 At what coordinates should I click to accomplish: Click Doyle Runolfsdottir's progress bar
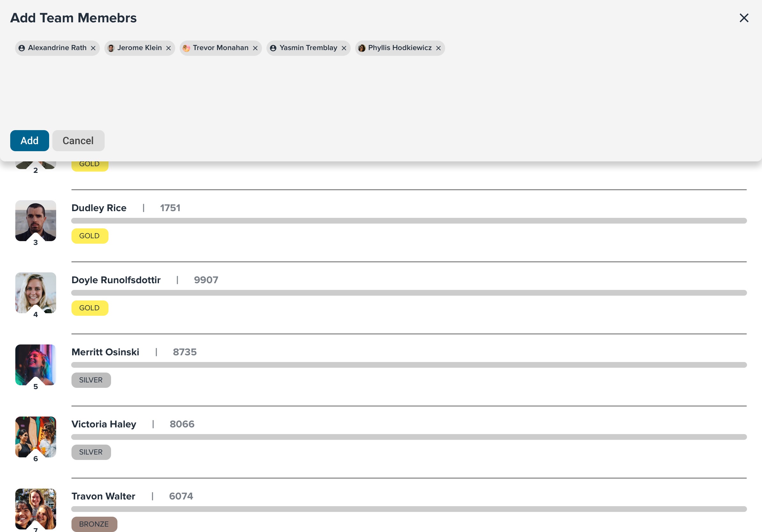point(409,293)
